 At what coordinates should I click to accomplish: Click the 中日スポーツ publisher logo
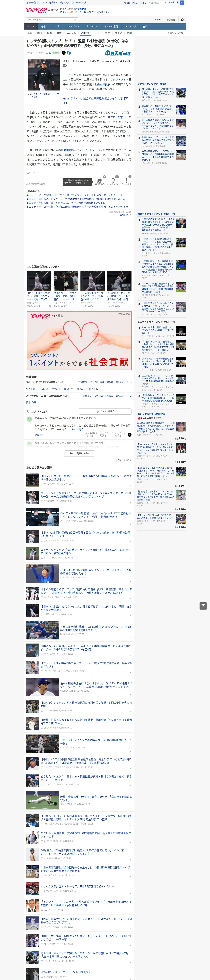click(118, 53)
